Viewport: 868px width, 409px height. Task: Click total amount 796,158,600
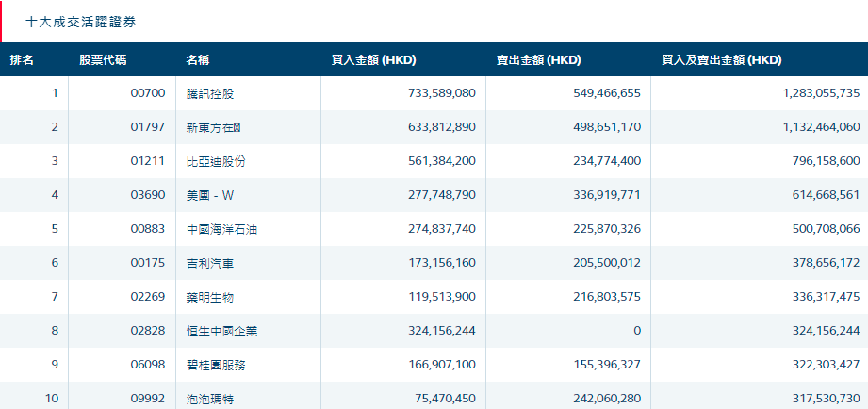[x=827, y=161]
